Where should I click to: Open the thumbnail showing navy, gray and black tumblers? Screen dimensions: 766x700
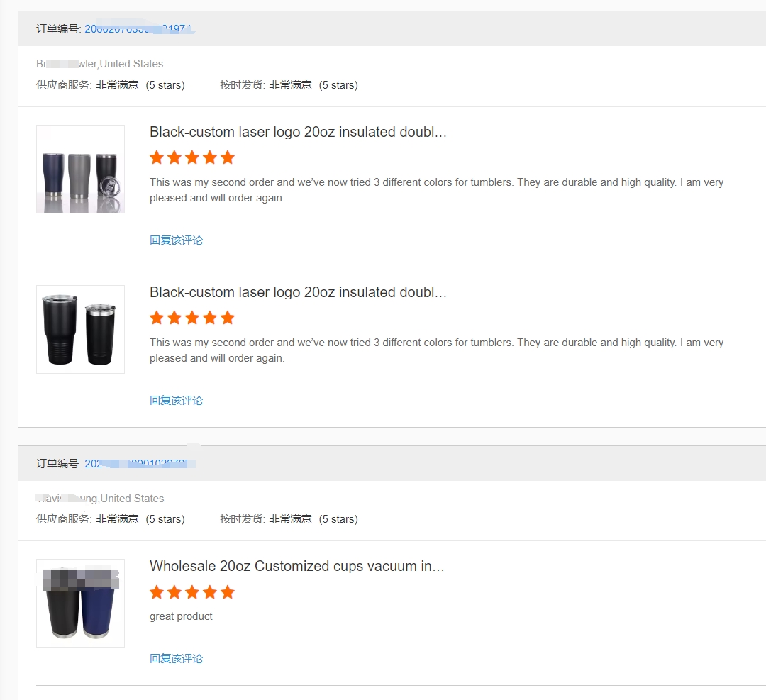tap(80, 170)
